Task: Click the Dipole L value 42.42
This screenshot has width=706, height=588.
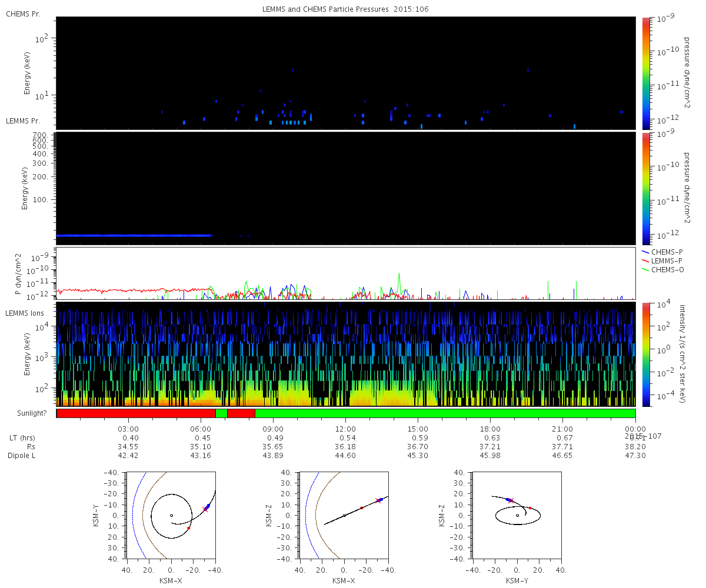Action: click(128, 456)
